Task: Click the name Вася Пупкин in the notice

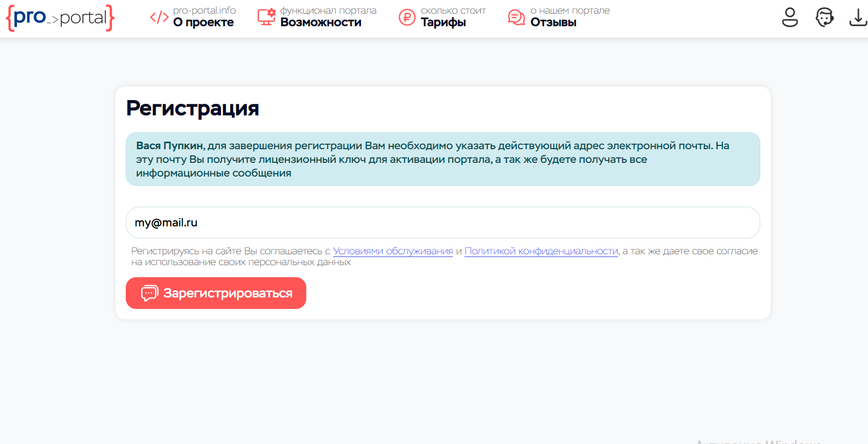Action: tap(170, 146)
